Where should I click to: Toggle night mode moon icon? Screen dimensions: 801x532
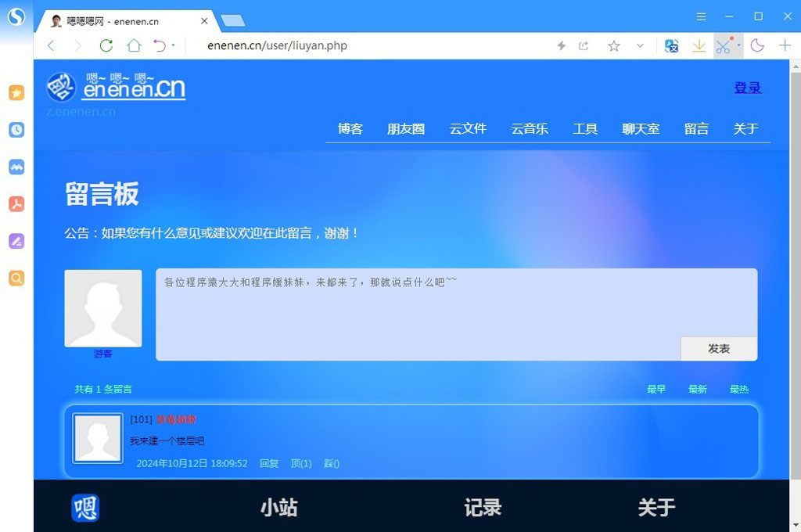point(757,45)
